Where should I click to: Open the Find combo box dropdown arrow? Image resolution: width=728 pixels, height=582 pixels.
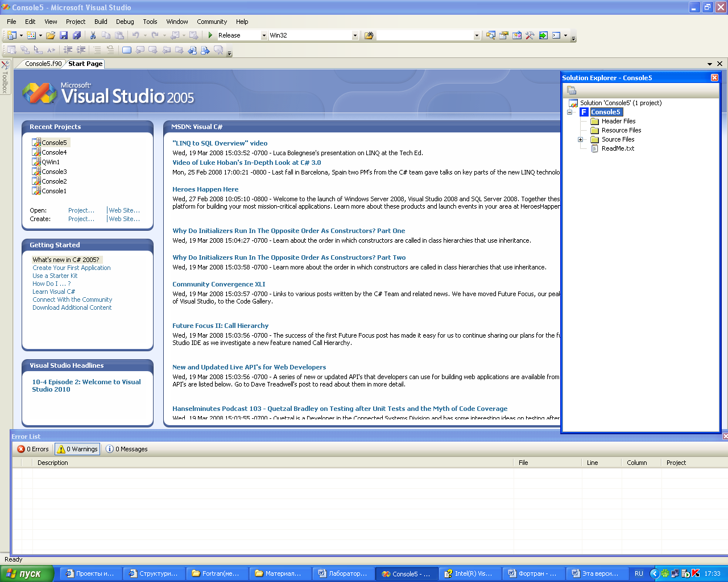(477, 35)
